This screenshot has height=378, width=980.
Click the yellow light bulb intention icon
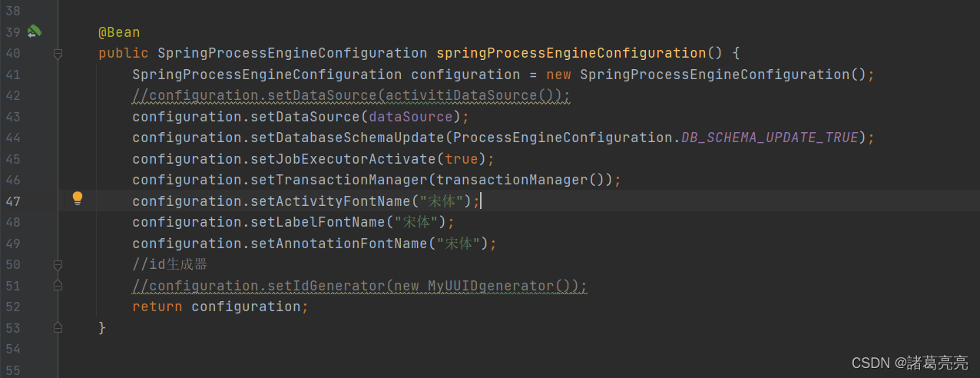tap(77, 199)
